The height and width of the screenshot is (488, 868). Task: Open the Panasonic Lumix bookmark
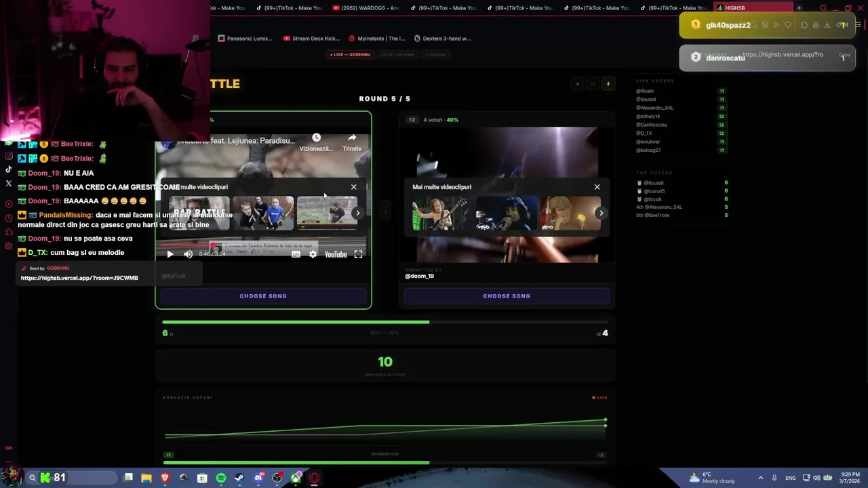pos(245,39)
